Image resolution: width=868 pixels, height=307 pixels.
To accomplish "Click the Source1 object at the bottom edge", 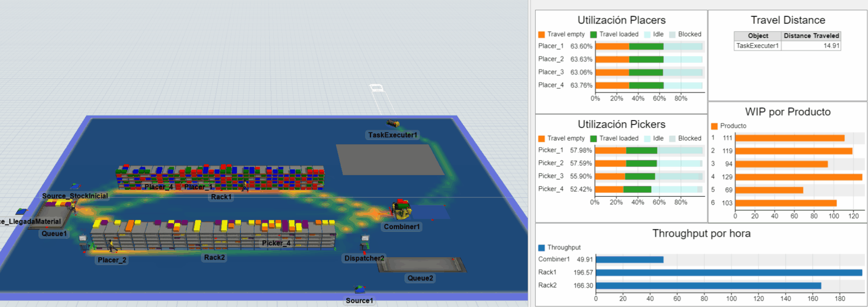I will pyautogui.click(x=359, y=290).
